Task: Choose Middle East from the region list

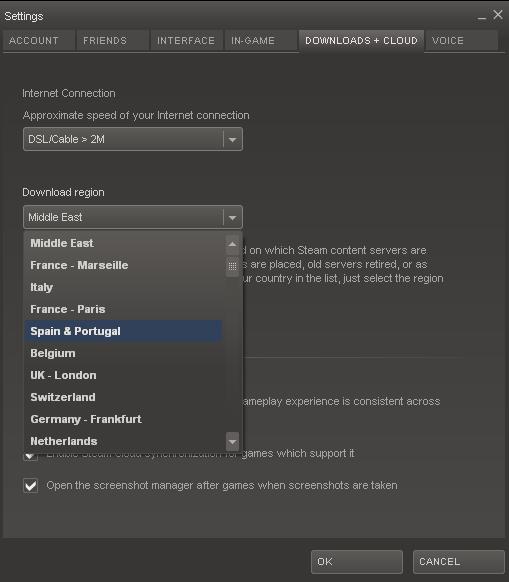Action: click(x=123, y=243)
